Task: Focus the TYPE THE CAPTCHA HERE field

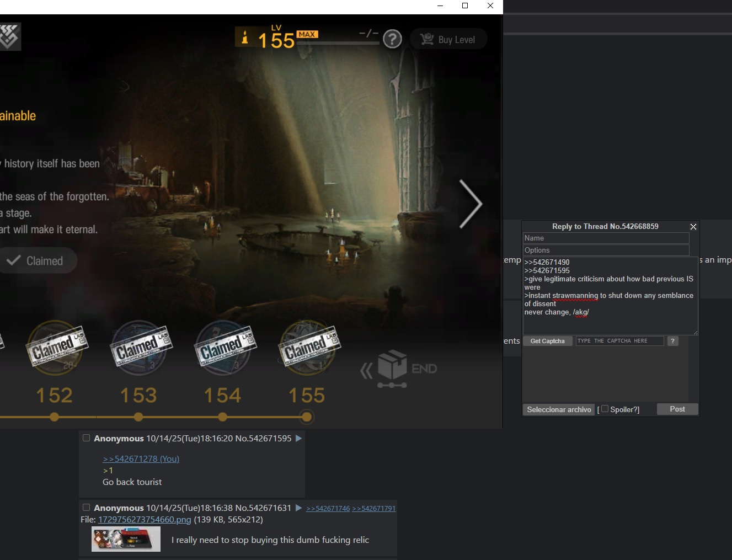Action: [619, 341]
